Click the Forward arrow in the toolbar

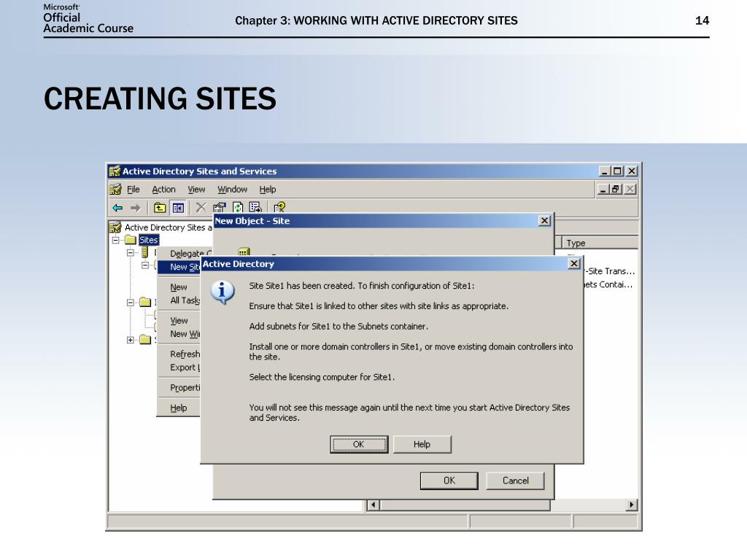pyautogui.click(x=135, y=208)
